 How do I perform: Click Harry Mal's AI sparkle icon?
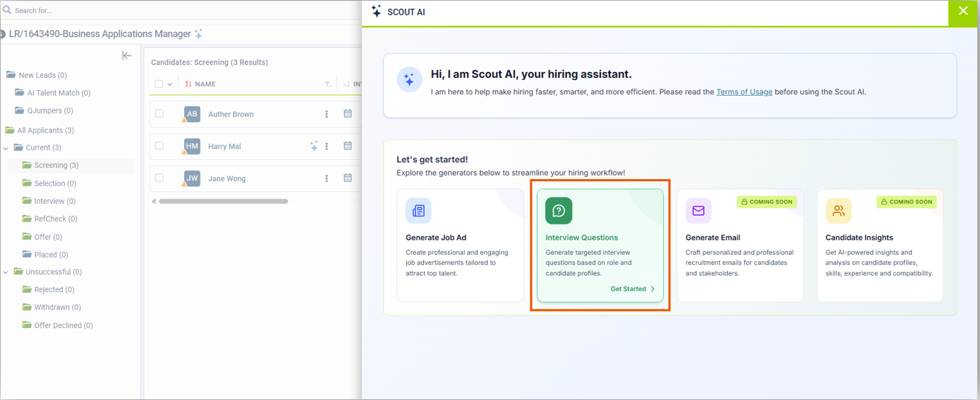coord(314,146)
